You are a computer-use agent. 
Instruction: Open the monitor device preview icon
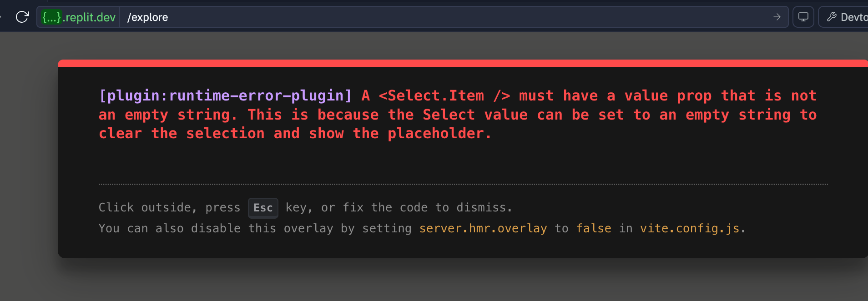pyautogui.click(x=803, y=17)
